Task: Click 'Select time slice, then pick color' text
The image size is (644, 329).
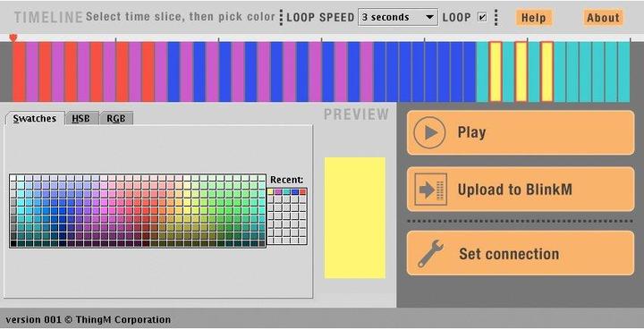Action: coord(181,17)
